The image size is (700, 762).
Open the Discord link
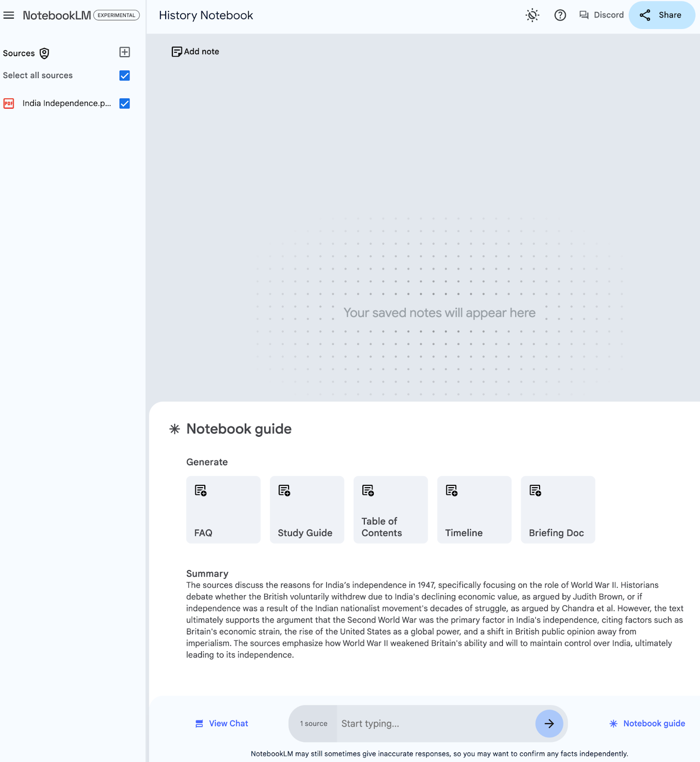601,15
